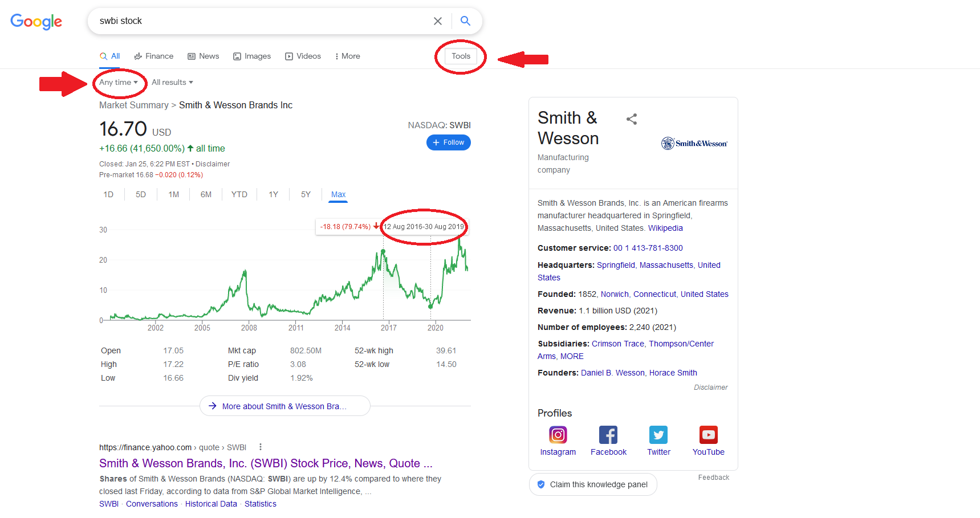Expand the All results dropdown
Viewport: 980px width, 518px height.
click(x=172, y=83)
